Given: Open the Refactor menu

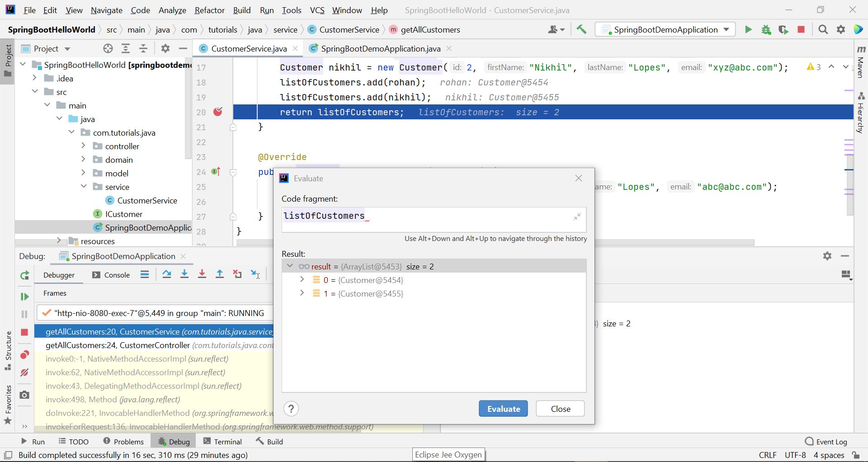Looking at the screenshot, I should [x=209, y=10].
